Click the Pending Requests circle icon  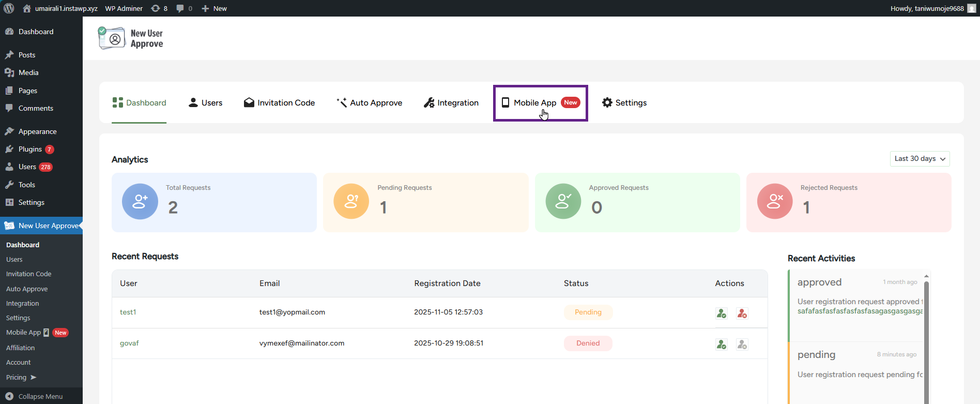tap(351, 202)
